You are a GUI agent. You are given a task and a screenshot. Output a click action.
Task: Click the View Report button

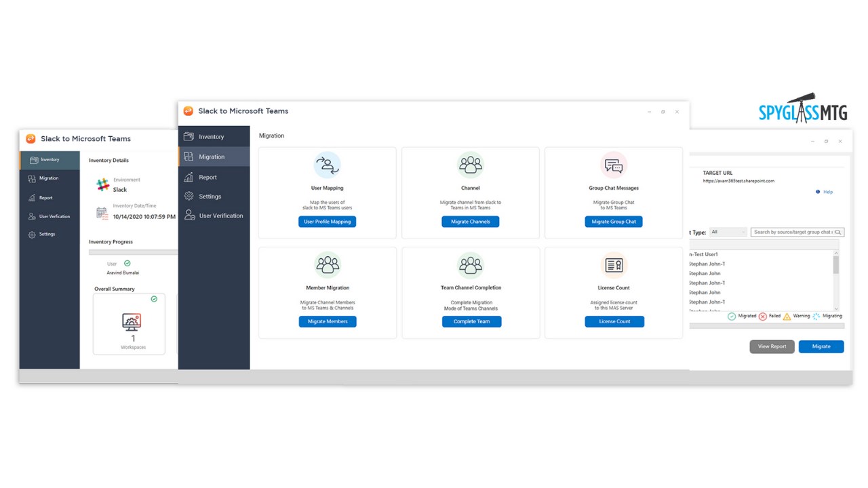point(772,346)
